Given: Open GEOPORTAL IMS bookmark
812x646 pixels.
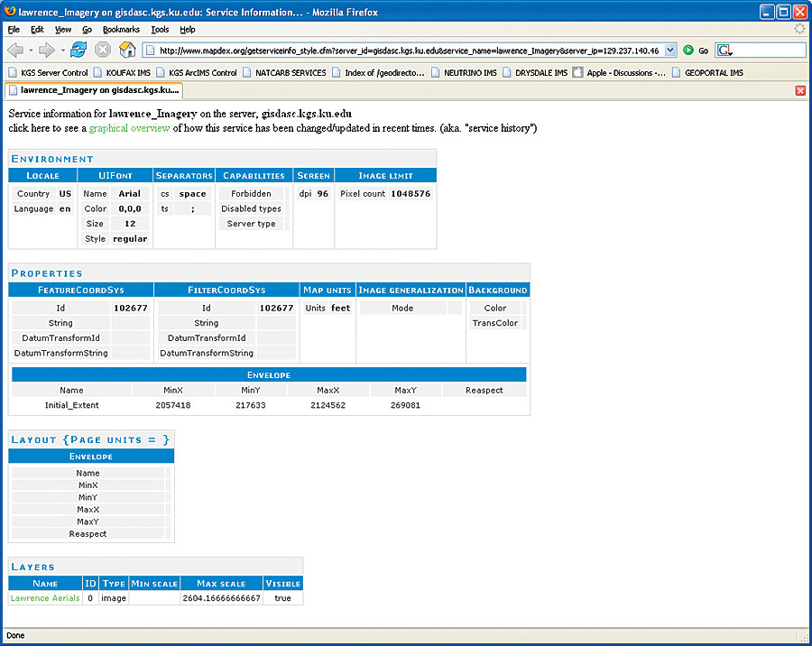Looking at the screenshot, I should click(707, 73).
